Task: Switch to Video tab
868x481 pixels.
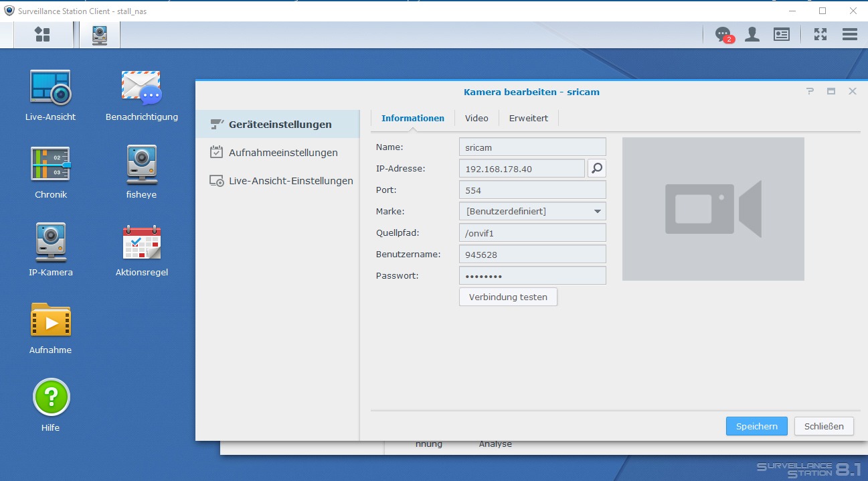Action: pyautogui.click(x=476, y=119)
